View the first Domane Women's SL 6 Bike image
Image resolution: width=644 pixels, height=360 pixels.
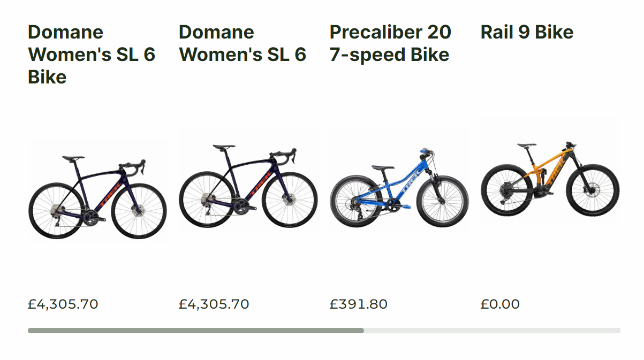click(x=97, y=192)
